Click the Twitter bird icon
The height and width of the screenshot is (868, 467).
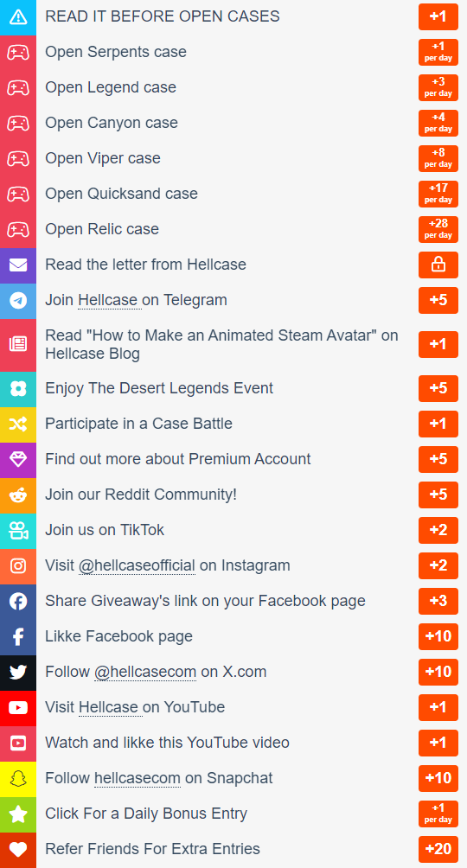pyautogui.click(x=17, y=672)
